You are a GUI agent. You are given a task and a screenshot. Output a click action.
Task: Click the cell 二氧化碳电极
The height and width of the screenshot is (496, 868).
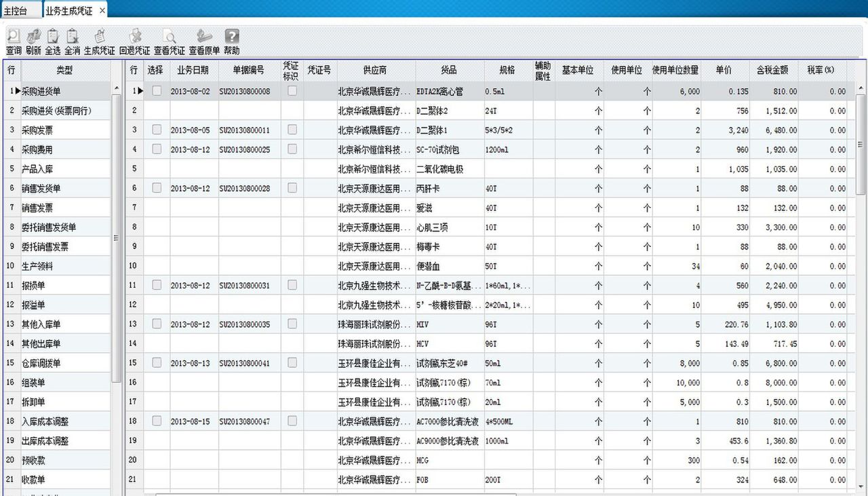(x=449, y=169)
